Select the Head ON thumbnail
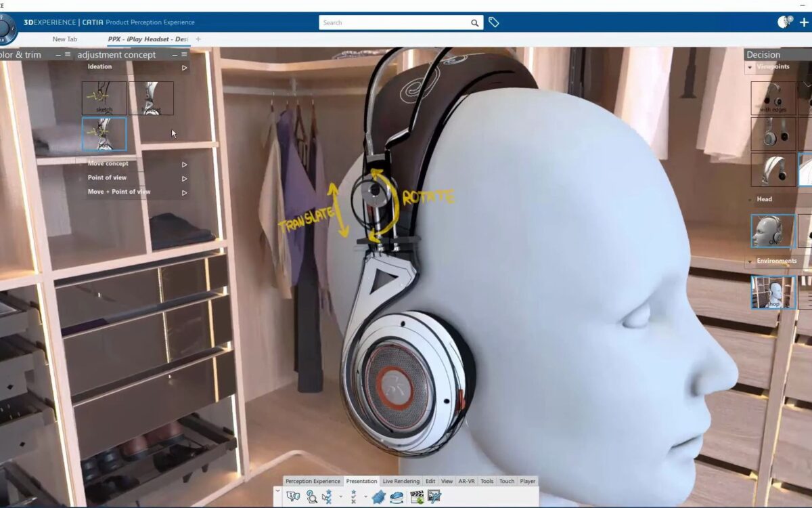 (773, 231)
